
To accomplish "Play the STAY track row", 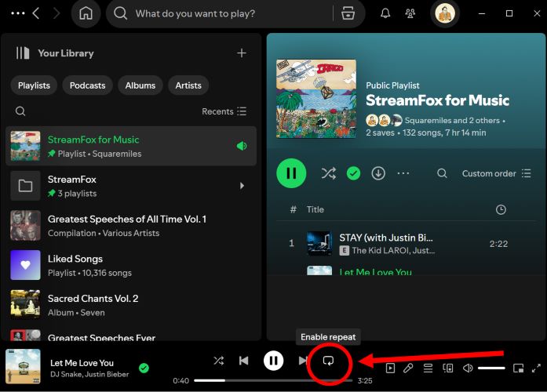I will 407,244.
